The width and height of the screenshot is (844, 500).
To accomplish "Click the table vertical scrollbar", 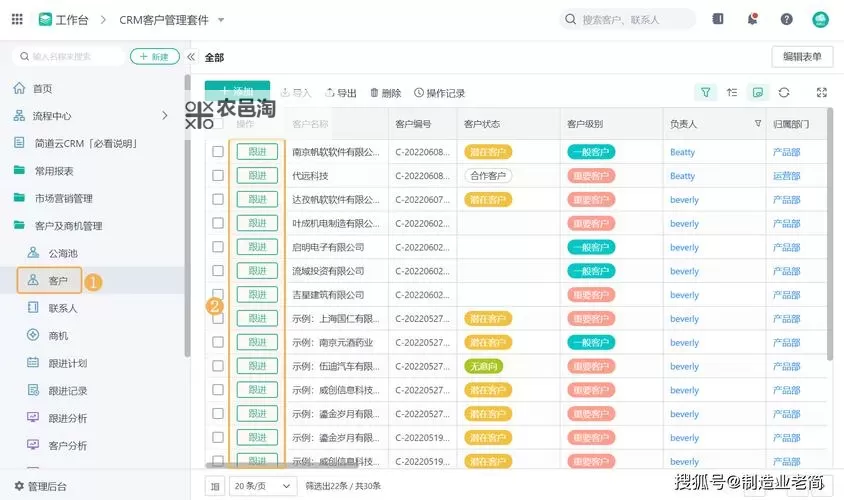I will pos(831,234).
